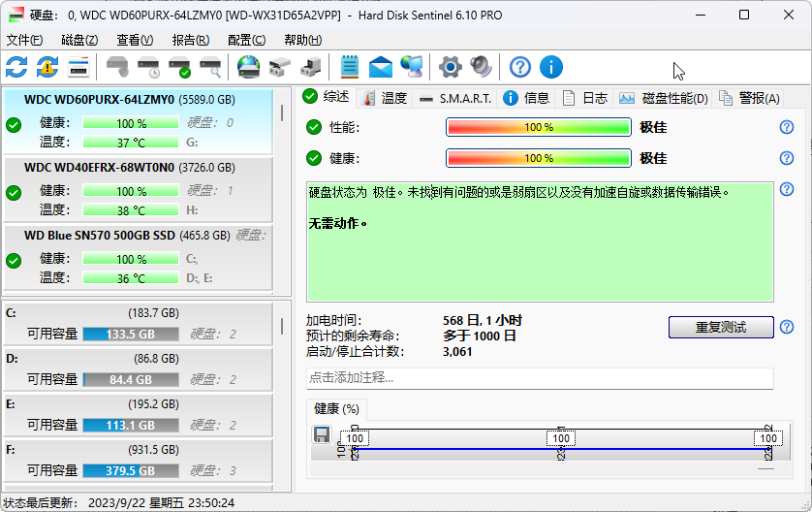Click the gray disk with shield icon
Image resolution: width=812 pixels, height=512 pixels.
coord(117,67)
